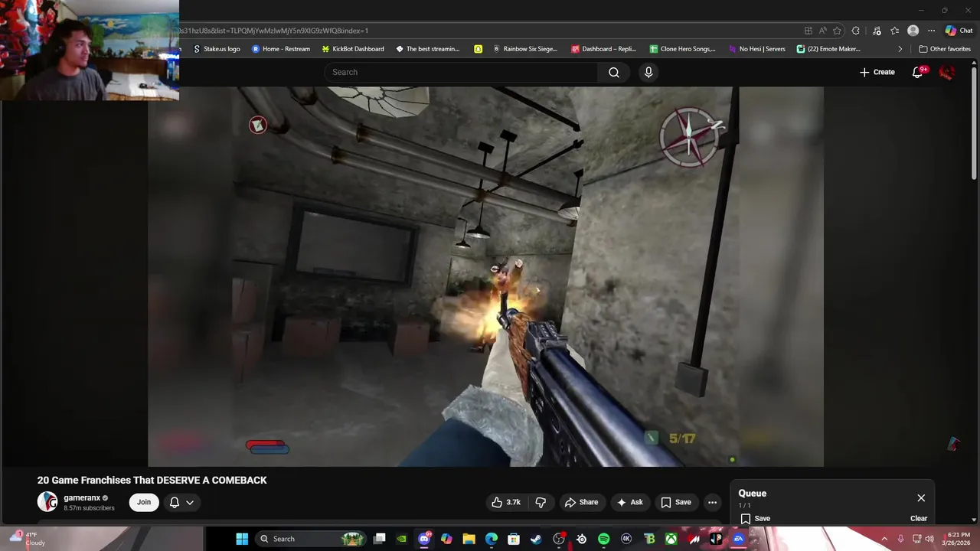Open the gameranx channel avatar
The width and height of the screenshot is (980, 551).
(x=47, y=501)
